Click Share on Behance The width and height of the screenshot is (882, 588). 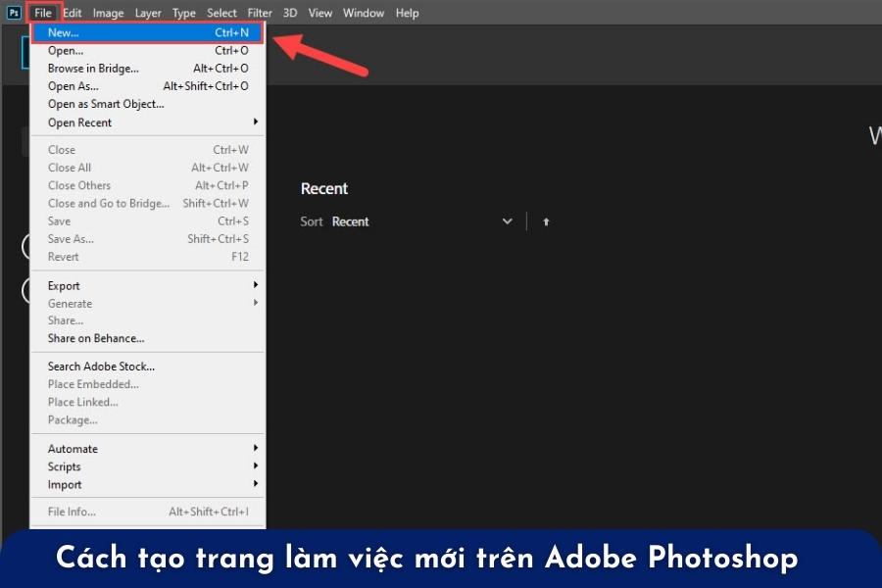[x=95, y=338]
